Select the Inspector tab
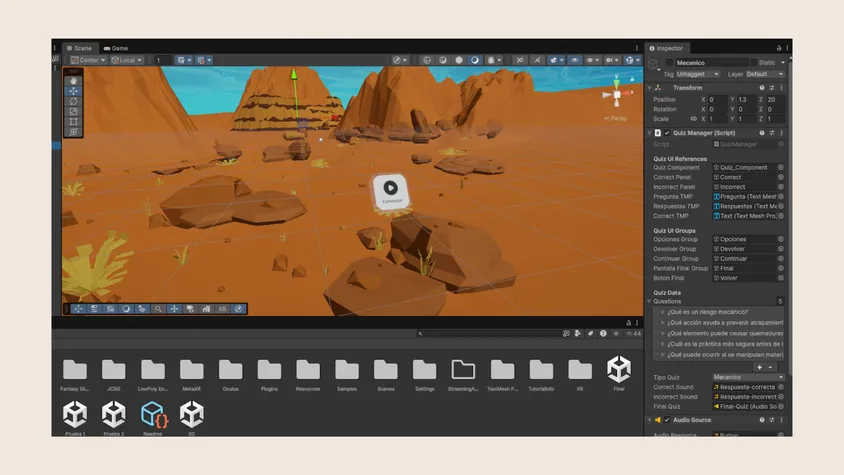Viewport: 844px width, 475px height. [666, 48]
